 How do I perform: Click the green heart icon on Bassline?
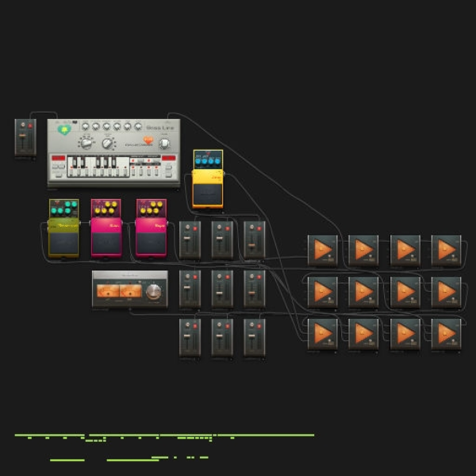(64, 129)
